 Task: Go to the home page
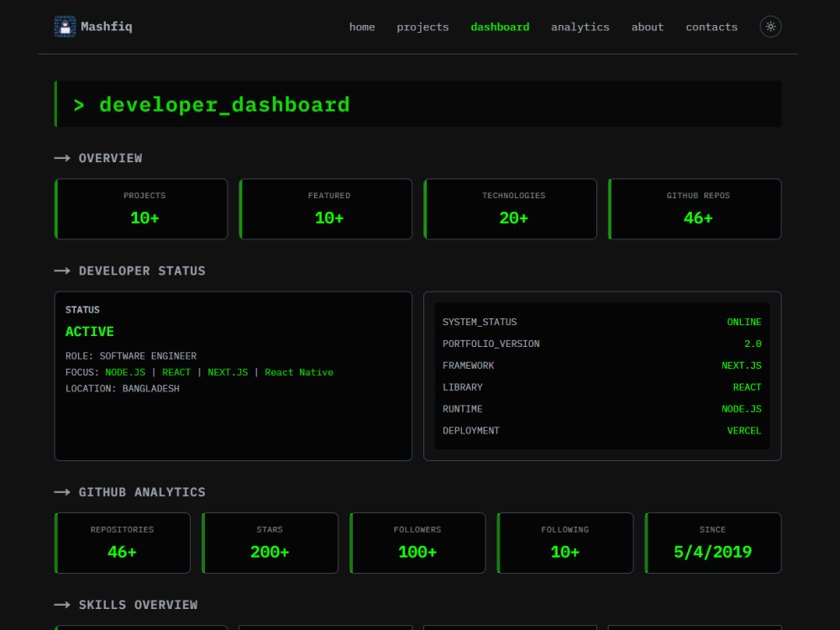point(362,27)
